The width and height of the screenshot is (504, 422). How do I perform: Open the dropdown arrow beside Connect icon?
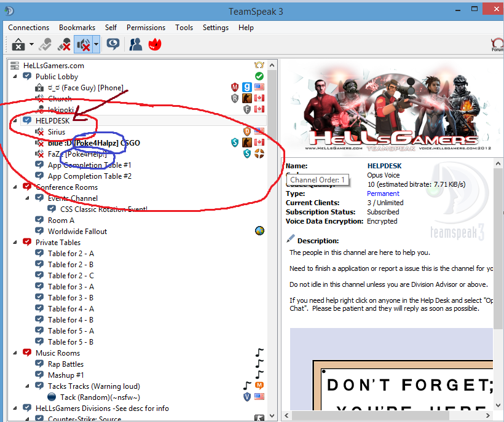[31, 44]
